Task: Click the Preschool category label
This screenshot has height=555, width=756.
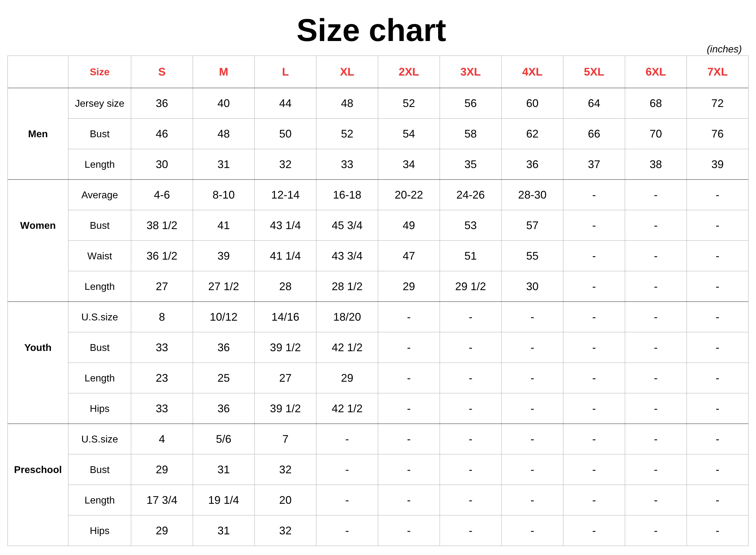Action: pyautogui.click(x=38, y=469)
